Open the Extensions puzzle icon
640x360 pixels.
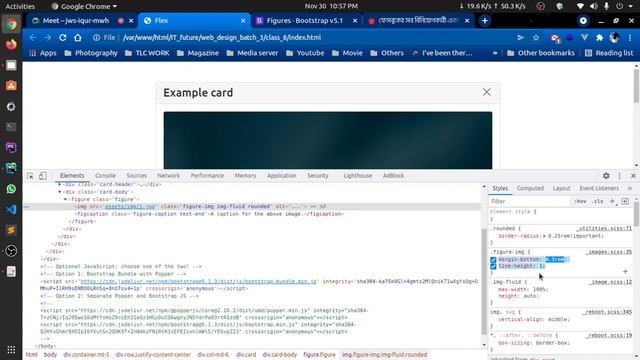599,38
